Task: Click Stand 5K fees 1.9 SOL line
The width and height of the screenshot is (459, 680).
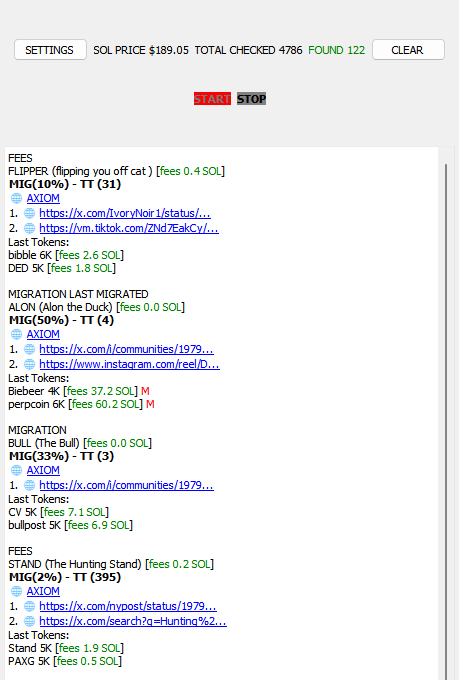Action: (66, 648)
